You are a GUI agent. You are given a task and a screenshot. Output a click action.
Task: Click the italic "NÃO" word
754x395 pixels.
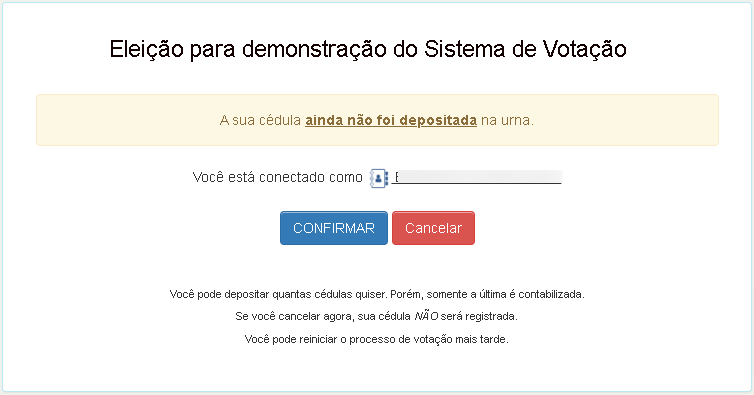coord(426,317)
